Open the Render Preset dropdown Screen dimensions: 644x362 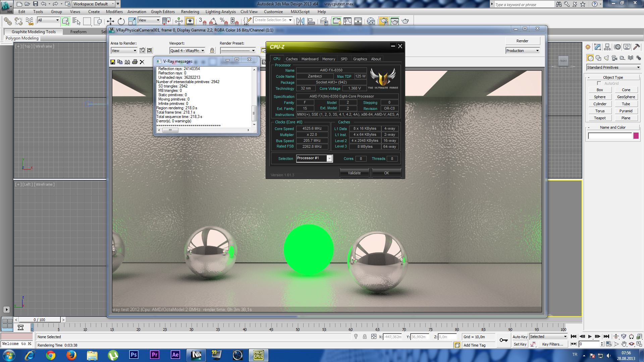tap(238, 51)
